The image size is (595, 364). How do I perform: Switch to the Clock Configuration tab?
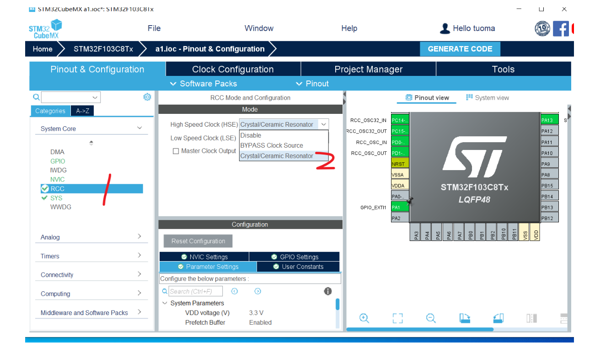coord(233,69)
